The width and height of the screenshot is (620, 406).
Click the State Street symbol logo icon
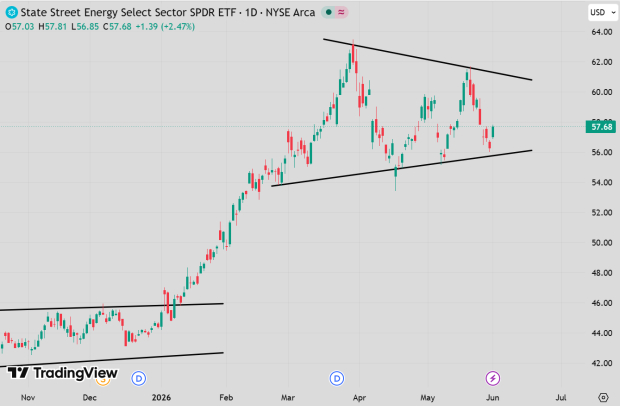[11, 13]
